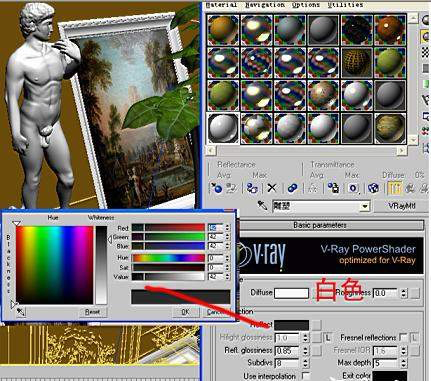Click the Roughness spinner arrows
Viewport: 431px width, 381px height.
pyautogui.click(x=404, y=293)
